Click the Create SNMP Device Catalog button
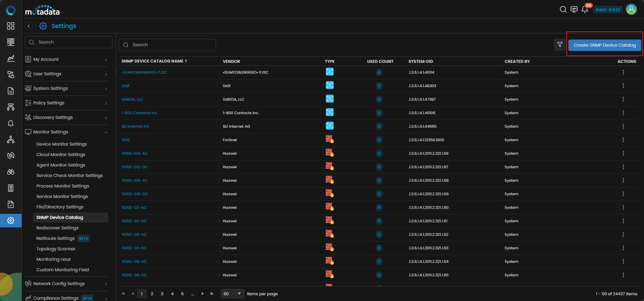This screenshot has height=301, width=644. coord(605,45)
